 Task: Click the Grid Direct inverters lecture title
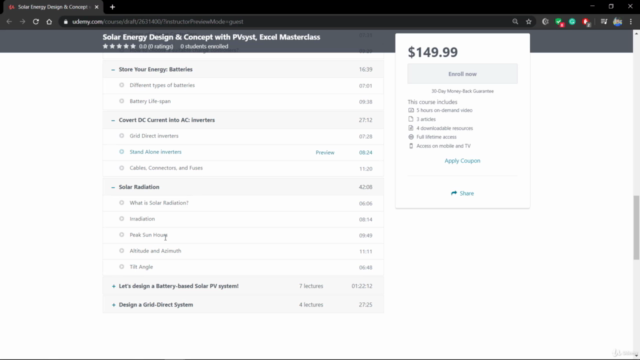[x=154, y=136]
